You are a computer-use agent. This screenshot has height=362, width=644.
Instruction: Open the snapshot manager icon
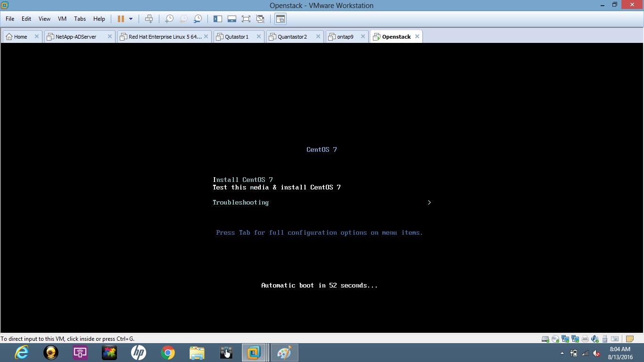pos(198,19)
